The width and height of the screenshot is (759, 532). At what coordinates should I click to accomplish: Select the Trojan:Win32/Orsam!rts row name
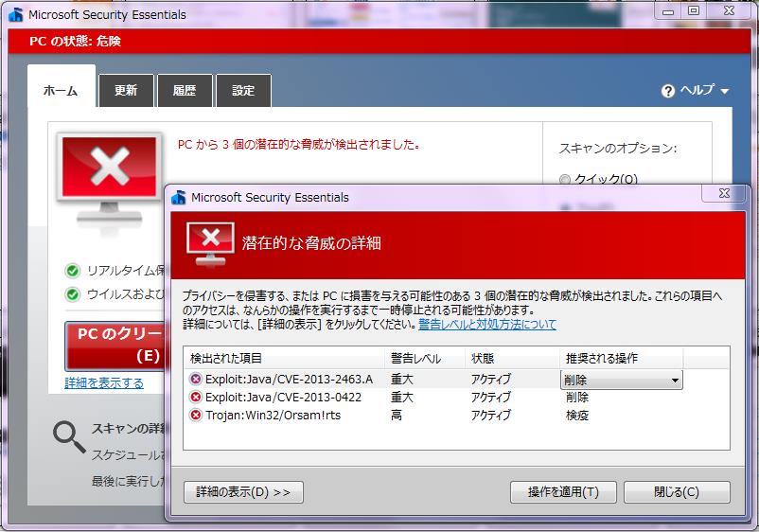[273, 416]
